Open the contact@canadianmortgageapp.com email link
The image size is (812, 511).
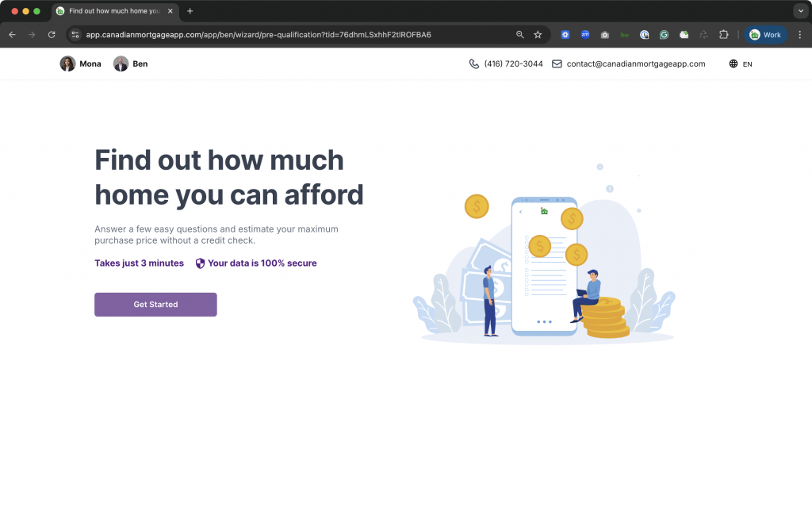[x=635, y=63]
